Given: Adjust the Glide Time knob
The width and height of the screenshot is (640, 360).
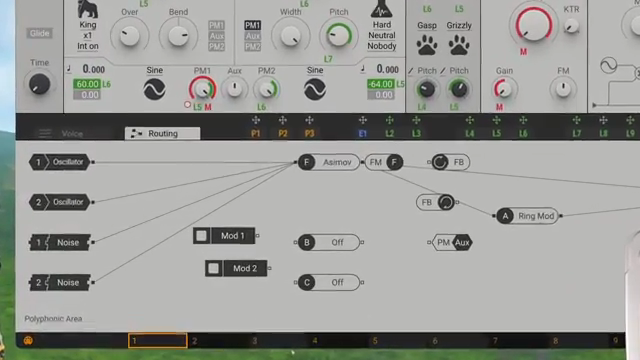Looking at the screenshot, I should coord(40,84).
